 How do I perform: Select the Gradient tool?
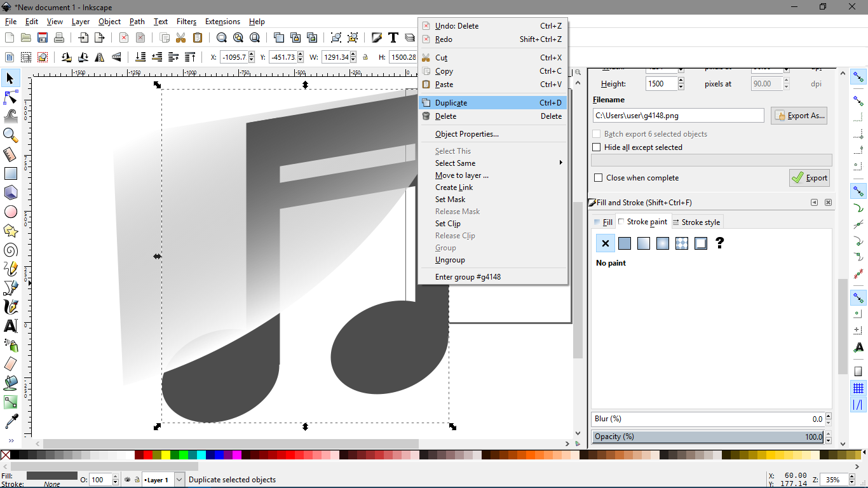(11, 402)
